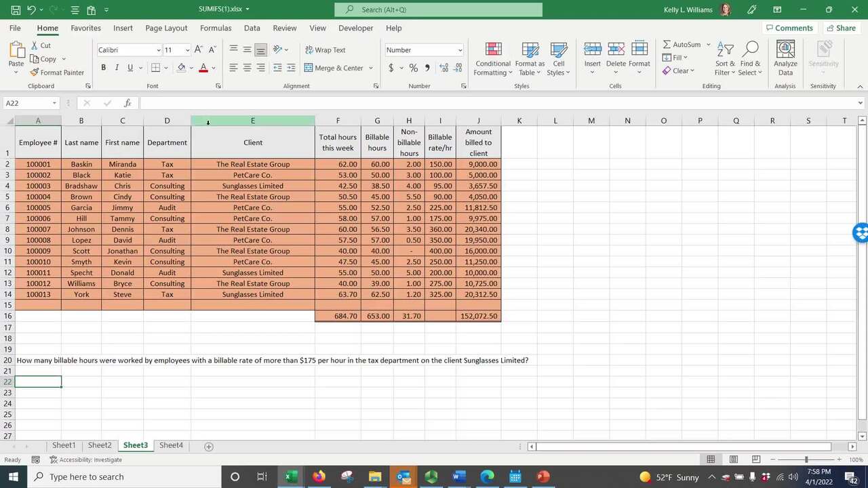Expand the AutoSum dropdown arrow
This screenshot has width=868, height=488.
pyautogui.click(x=709, y=45)
